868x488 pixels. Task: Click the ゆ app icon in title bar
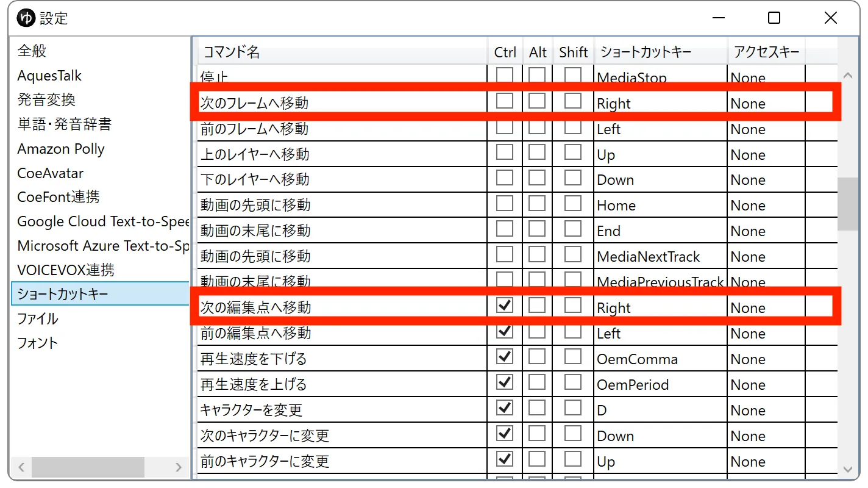[25, 18]
